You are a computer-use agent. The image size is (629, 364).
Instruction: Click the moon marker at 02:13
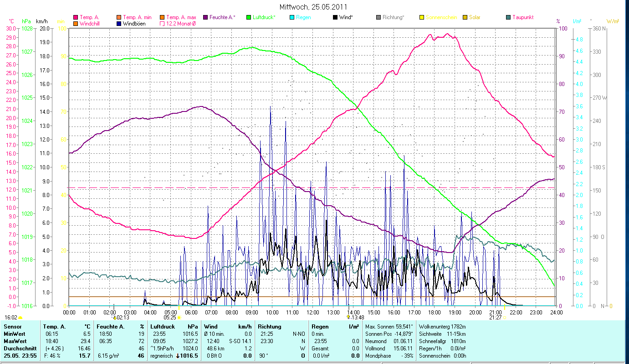(x=114, y=318)
